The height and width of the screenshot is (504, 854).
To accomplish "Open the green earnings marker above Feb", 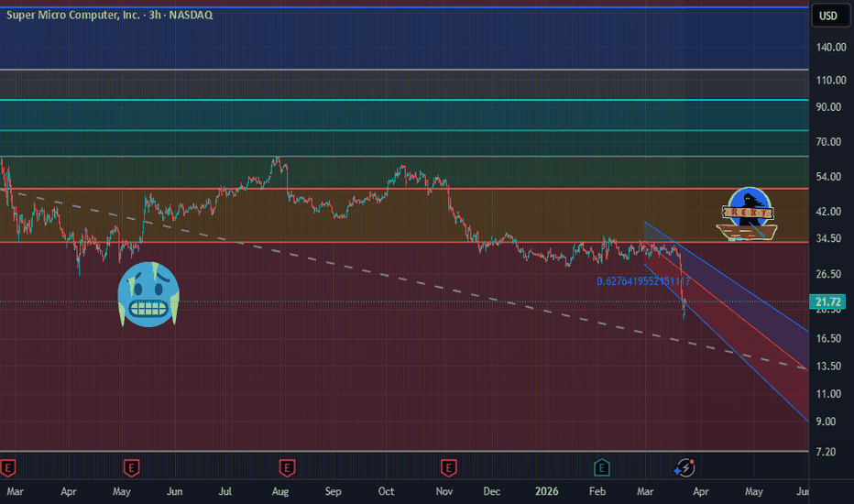I will click(602, 467).
